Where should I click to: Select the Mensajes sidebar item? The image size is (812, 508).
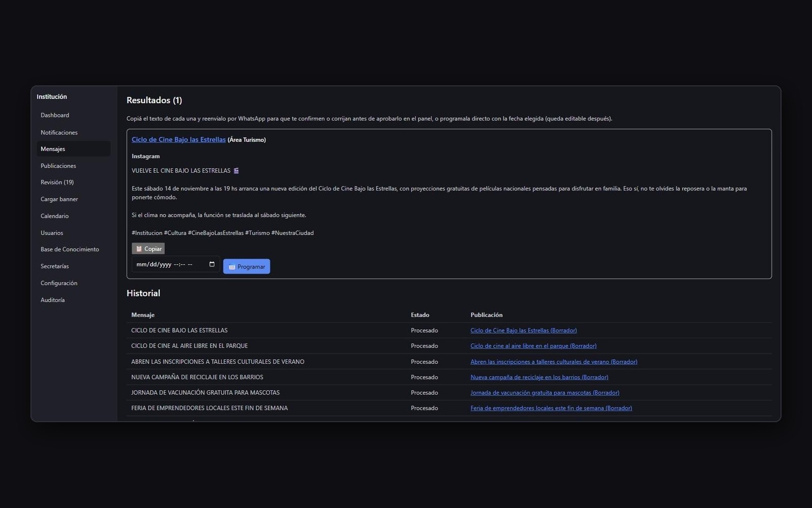[x=74, y=149]
